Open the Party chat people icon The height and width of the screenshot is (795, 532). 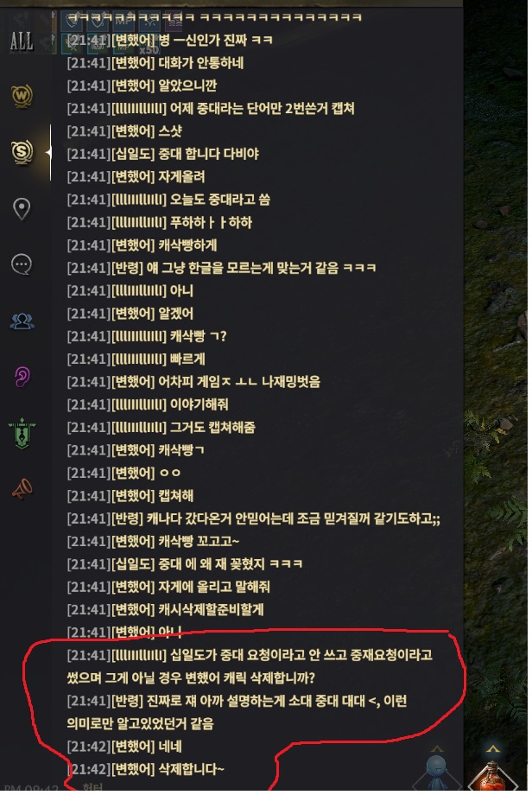(x=22, y=321)
